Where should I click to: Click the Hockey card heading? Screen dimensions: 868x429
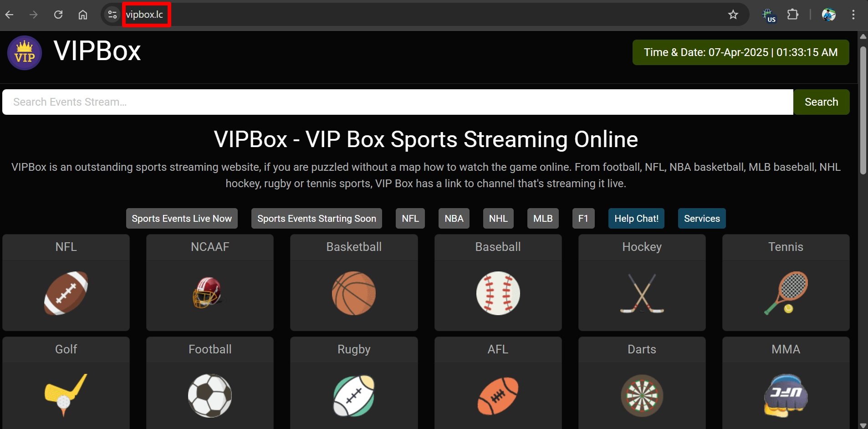click(x=642, y=247)
